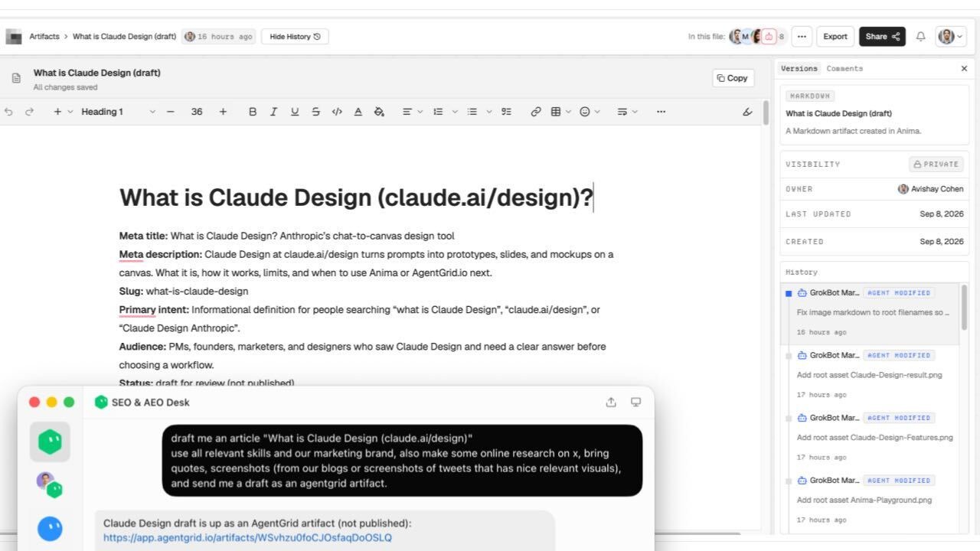Open the workspace logo in the top left

(14, 37)
